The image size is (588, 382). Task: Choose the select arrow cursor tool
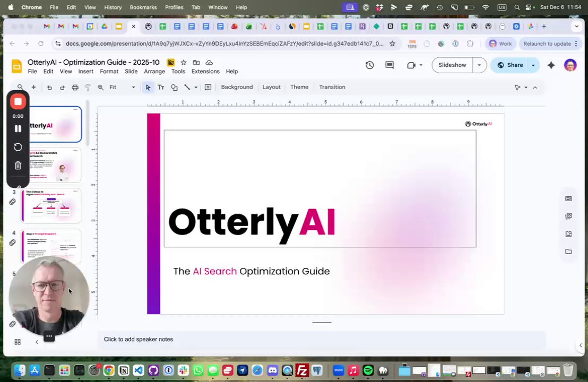[148, 88]
